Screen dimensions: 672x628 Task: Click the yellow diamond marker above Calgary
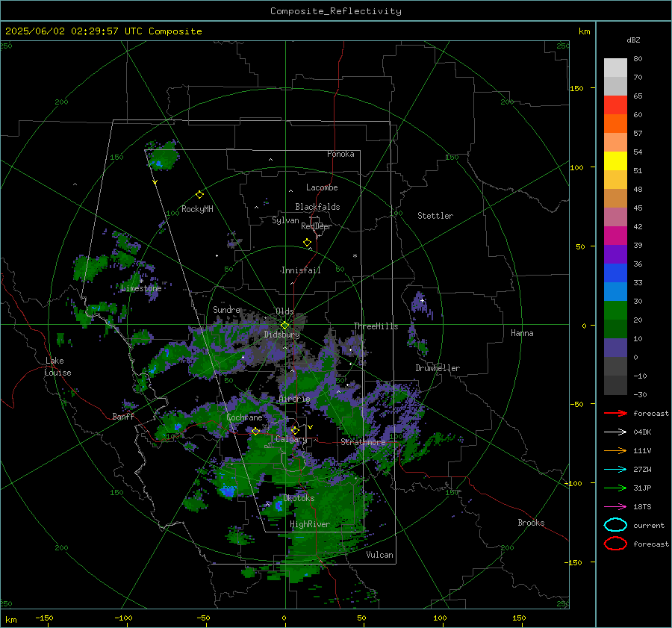coord(295,430)
